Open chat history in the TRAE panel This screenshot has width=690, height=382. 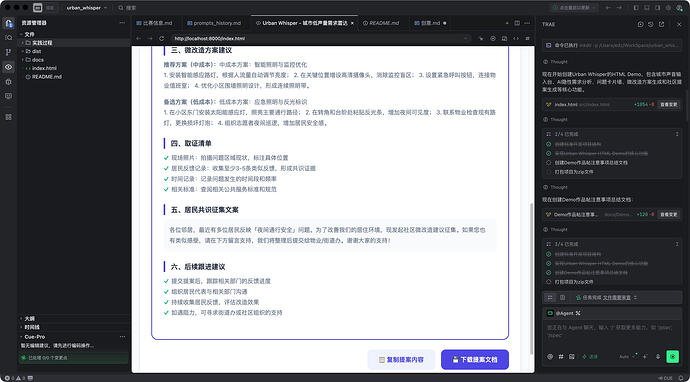(651, 24)
